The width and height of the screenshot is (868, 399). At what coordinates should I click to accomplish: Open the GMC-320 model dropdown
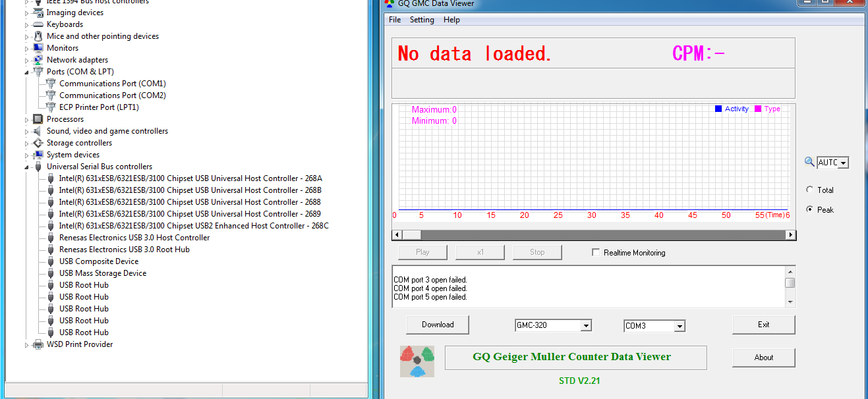tap(586, 325)
